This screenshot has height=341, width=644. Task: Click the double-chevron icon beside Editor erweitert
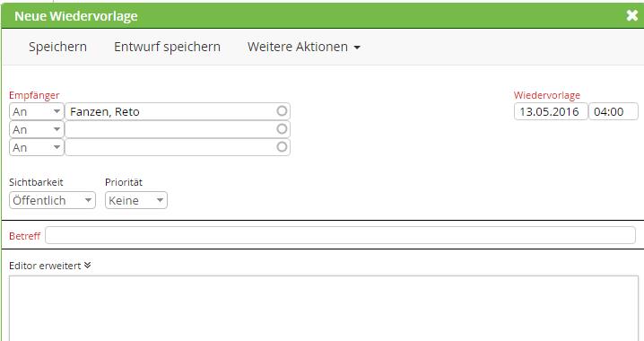click(88, 266)
